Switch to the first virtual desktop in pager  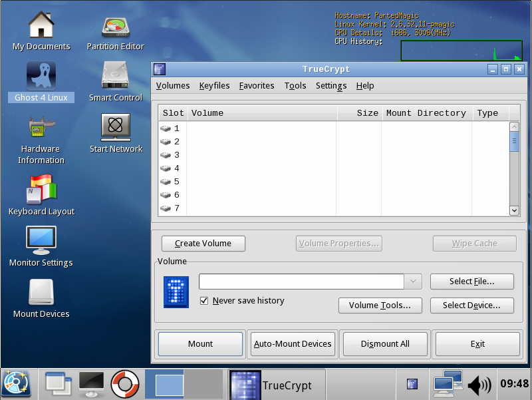tap(164, 384)
